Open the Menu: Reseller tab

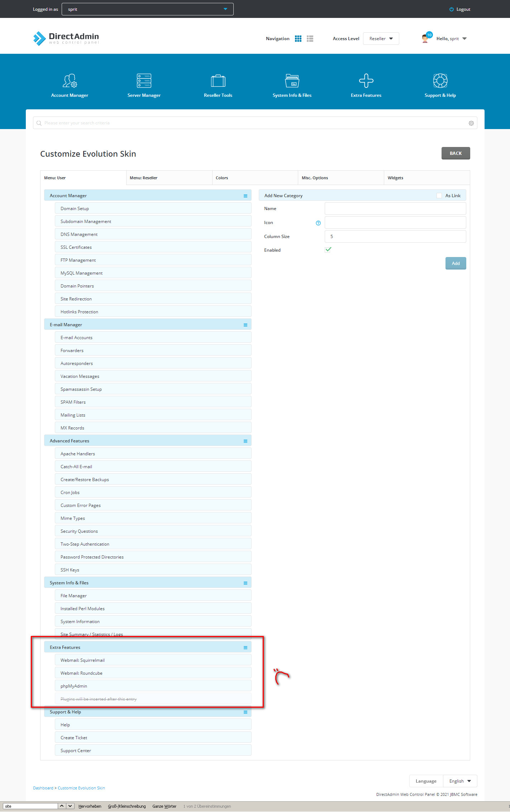pos(169,178)
